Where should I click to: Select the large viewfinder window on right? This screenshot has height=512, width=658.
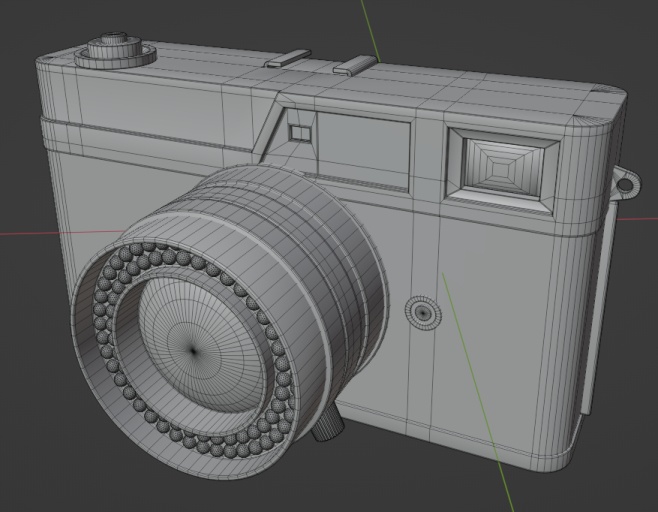(x=504, y=170)
